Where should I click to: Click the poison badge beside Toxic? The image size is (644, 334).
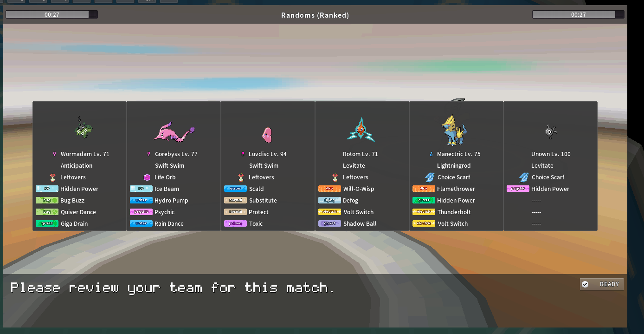point(236,223)
